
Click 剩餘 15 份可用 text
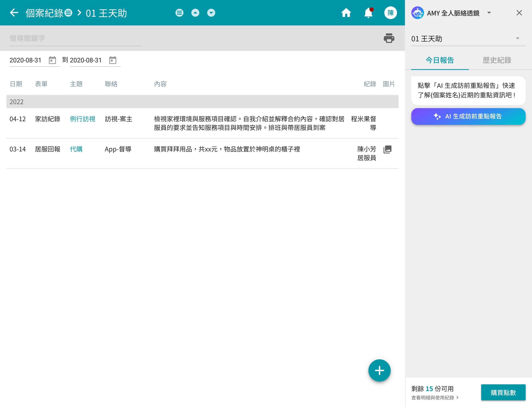(x=432, y=389)
